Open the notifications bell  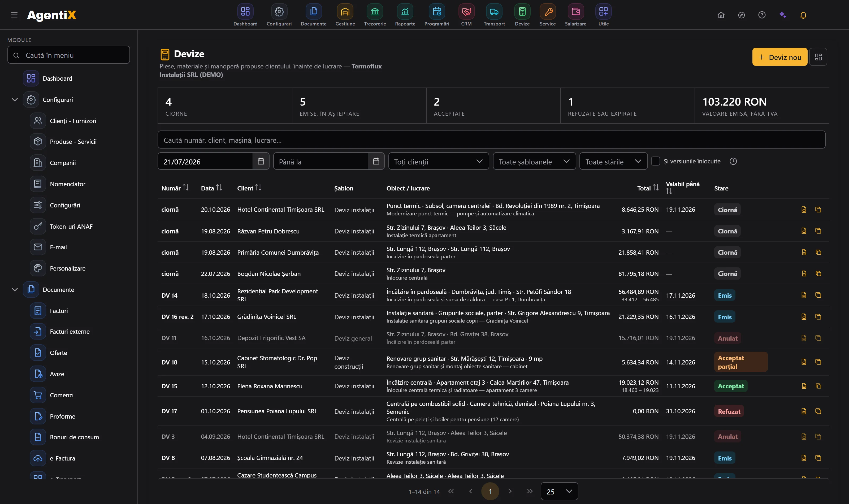(x=803, y=15)
